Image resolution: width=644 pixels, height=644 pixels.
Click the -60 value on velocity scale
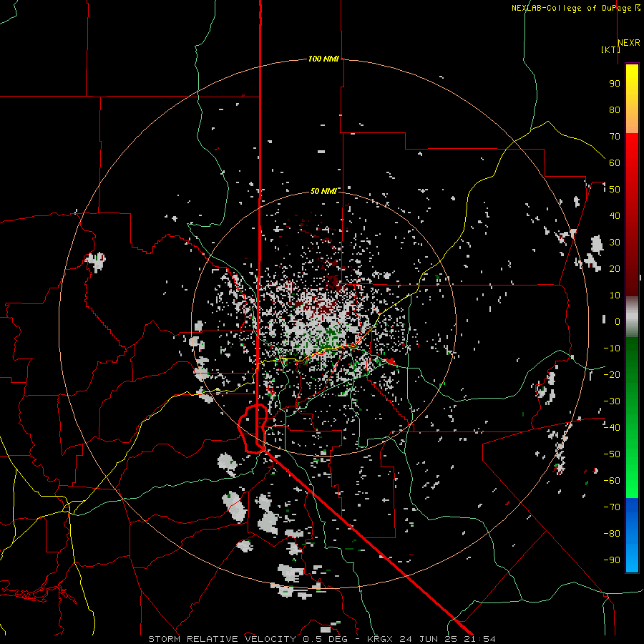[x=612, y=481]
